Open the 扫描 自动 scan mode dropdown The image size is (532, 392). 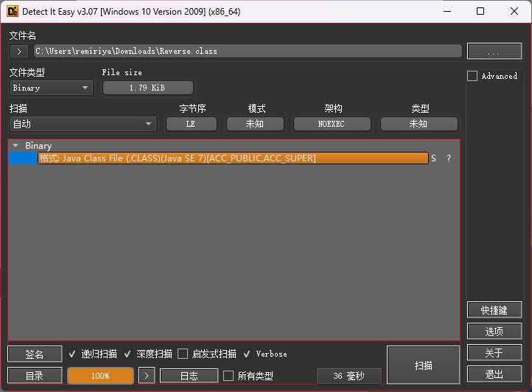[x=82, y=124]
